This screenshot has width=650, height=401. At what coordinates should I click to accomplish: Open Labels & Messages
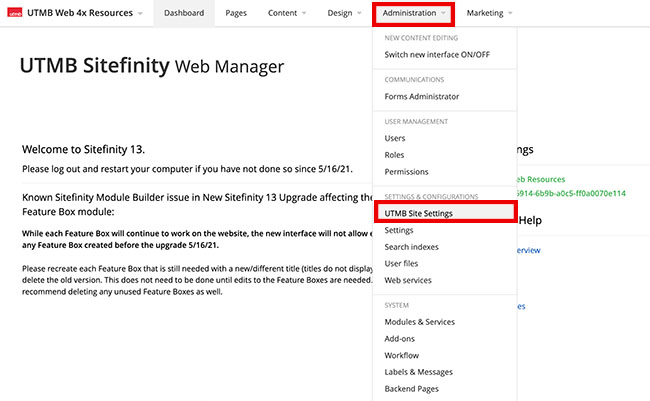pyautogui.click(x=418, y=372)
